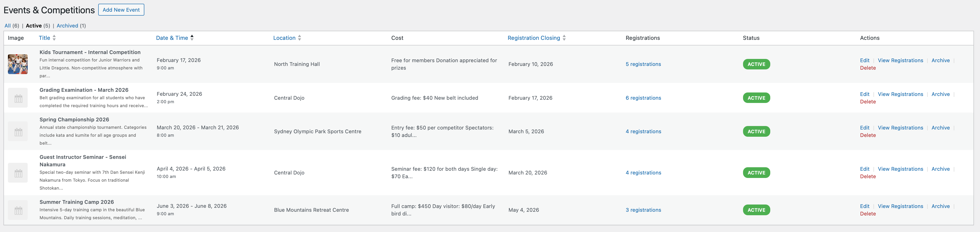Click sort arrows beside Registration Closing column
This screenshot has width=980, height=232.
click(x=564, y=38)
